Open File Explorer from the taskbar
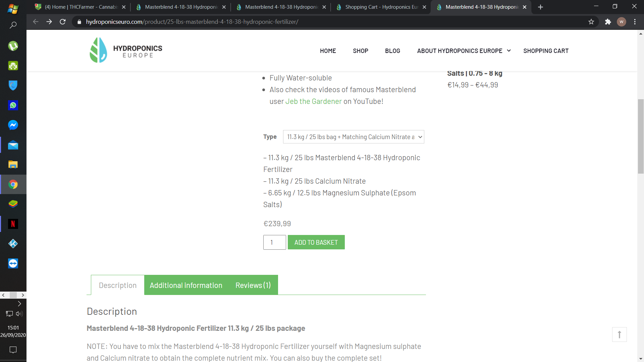Image resolution: width=644 pixels, height=362 pixels. pyautogui.click(x=13, y=165)
